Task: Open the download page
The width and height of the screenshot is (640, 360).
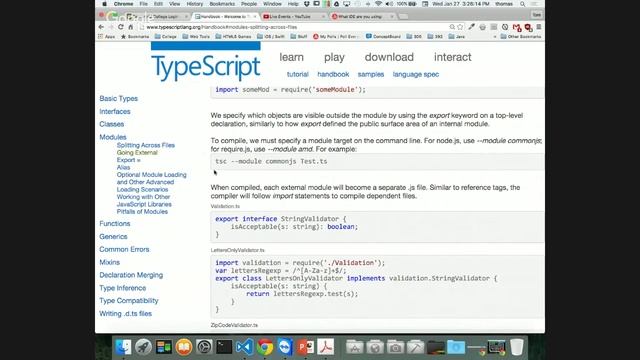Action: [x=389, y=57]
